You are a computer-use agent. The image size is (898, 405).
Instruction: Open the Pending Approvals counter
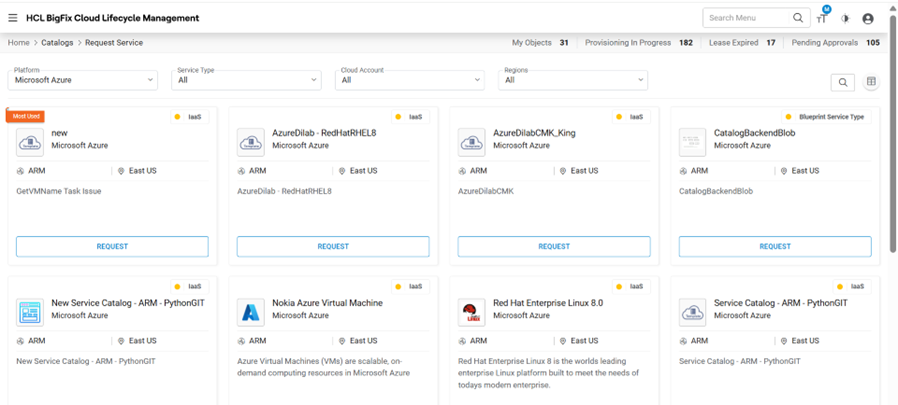pos(835,43)
